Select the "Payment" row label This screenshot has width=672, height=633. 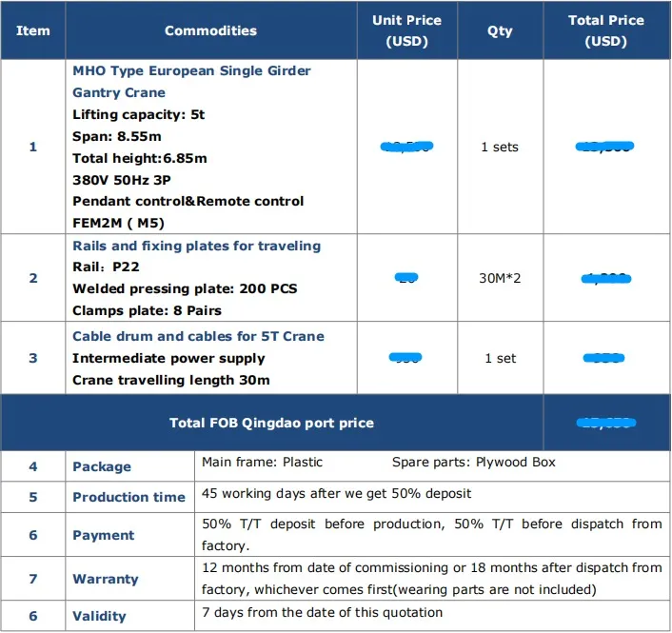click(x=104, y=535)
